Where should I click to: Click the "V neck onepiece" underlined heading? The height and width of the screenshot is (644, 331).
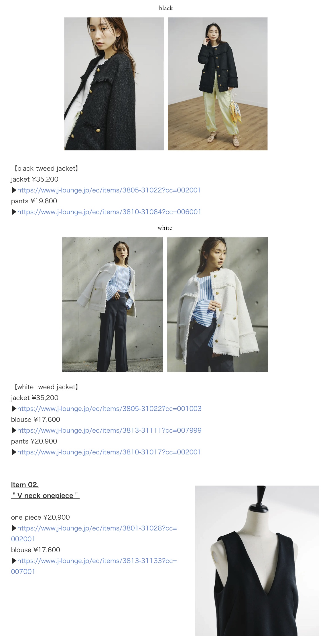pos(45,496)
